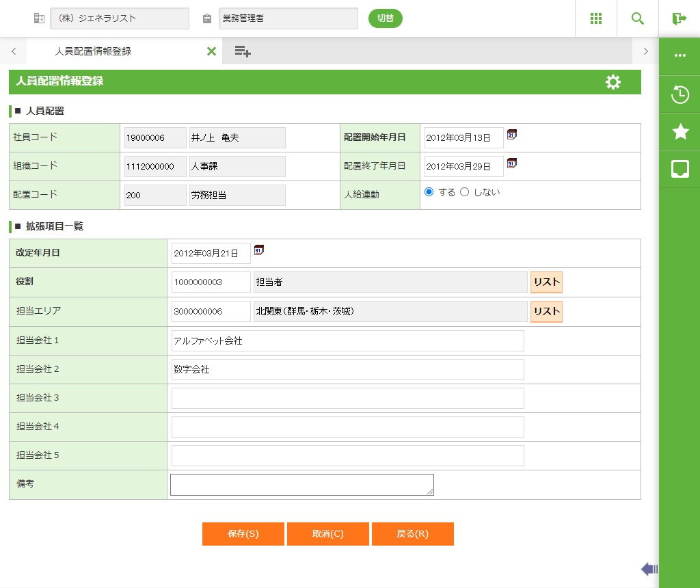700x588 pixels.
Task: Click the search magnifier icon
Action: click(638, 18)
